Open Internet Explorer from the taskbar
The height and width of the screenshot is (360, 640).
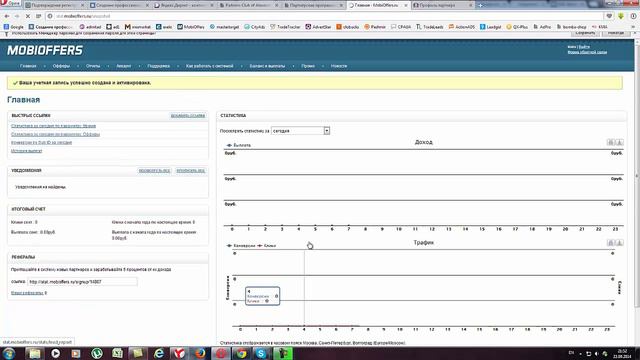click(158, 353)
